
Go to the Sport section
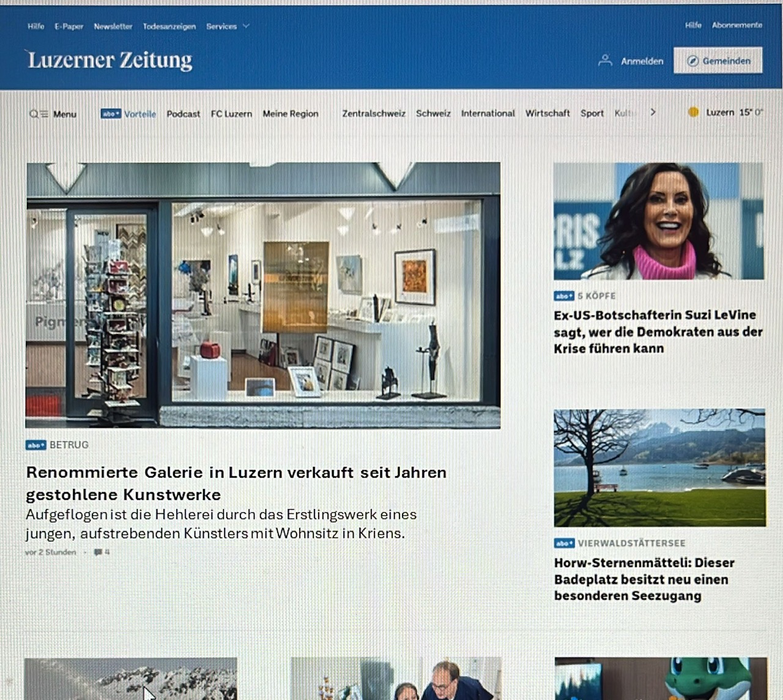pyautogui.click(x=592, y=113)
